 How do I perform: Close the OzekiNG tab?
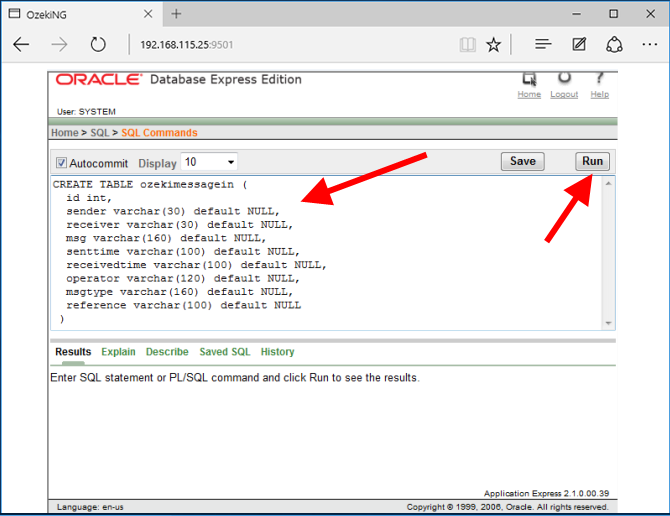click(148, 14)
